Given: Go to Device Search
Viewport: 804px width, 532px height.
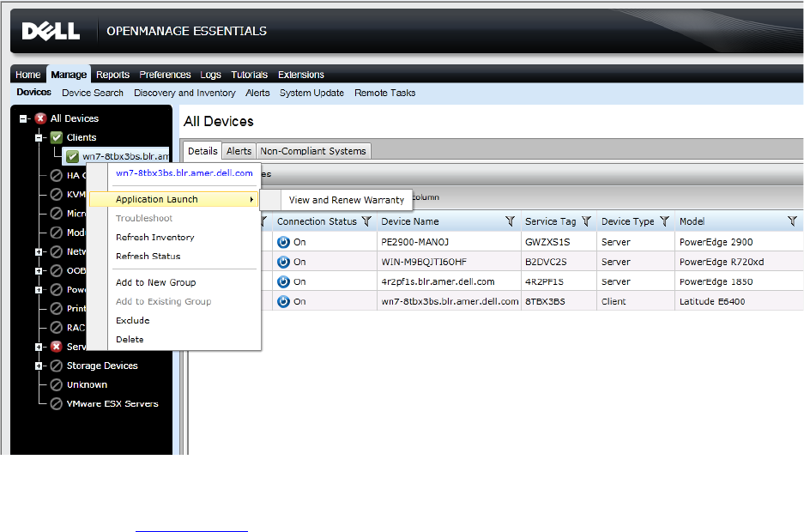Looking at the screenshot, I should [x=93, y=93].
